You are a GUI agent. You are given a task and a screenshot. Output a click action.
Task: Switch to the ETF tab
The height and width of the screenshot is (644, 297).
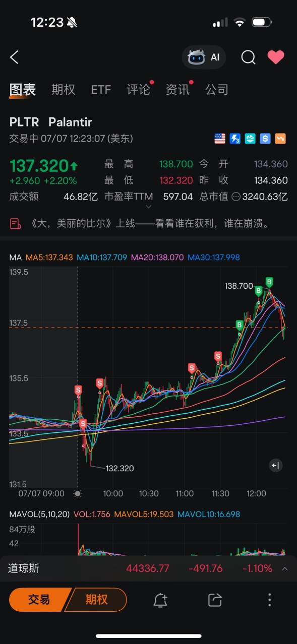(101, 90)
